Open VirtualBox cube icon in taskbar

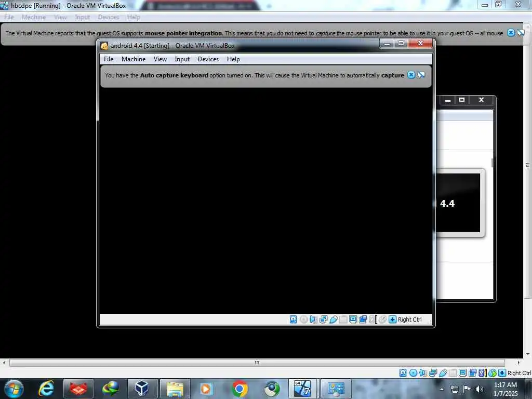pos(142,389)
